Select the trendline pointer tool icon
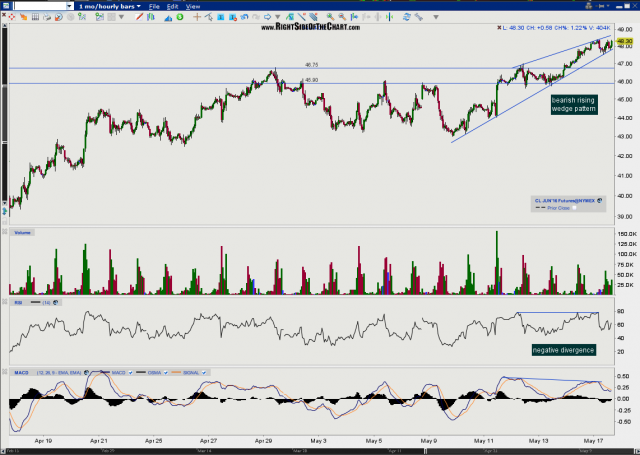The height and width of the screenshot is (455, 640). [209, 17]
